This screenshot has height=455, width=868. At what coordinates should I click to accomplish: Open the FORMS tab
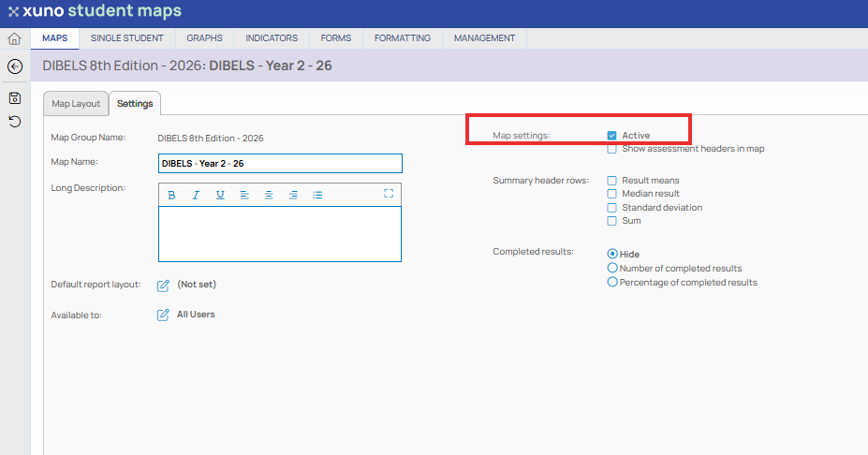tap(336, 38)
